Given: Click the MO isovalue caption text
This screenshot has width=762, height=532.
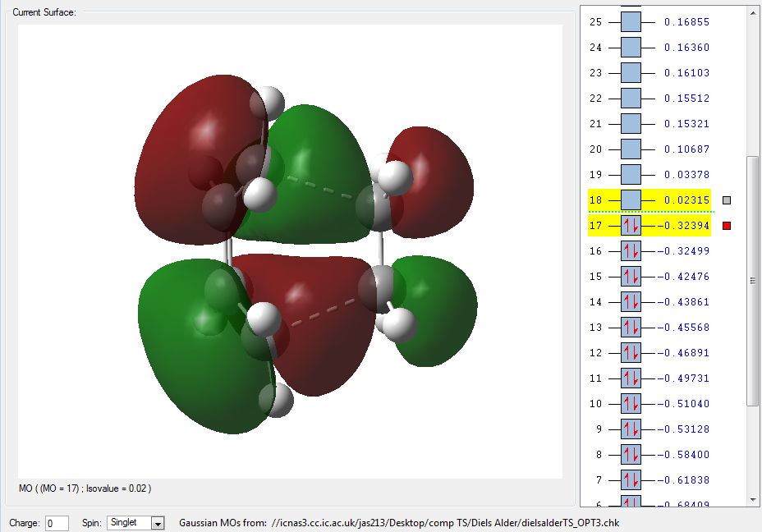Looking at the screenshot, I should (x=85, y=488).
